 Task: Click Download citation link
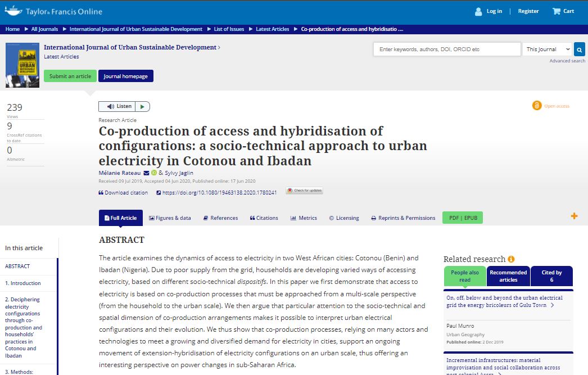point(123,193)
